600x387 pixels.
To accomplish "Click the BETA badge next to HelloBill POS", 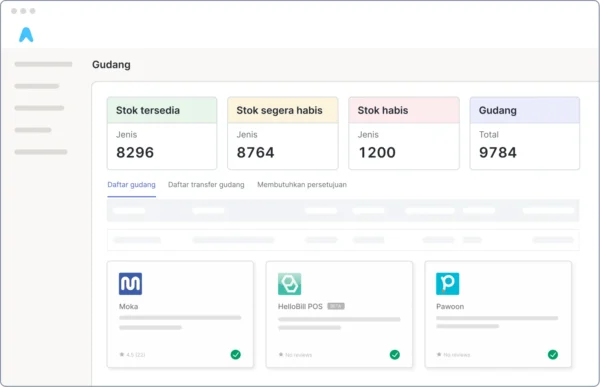I will pos(336,306).
